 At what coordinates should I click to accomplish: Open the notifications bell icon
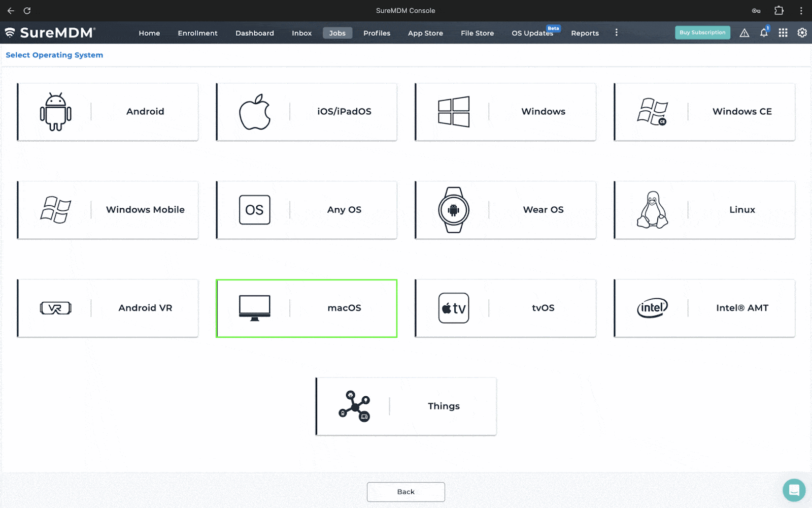[x=764, y=33]
